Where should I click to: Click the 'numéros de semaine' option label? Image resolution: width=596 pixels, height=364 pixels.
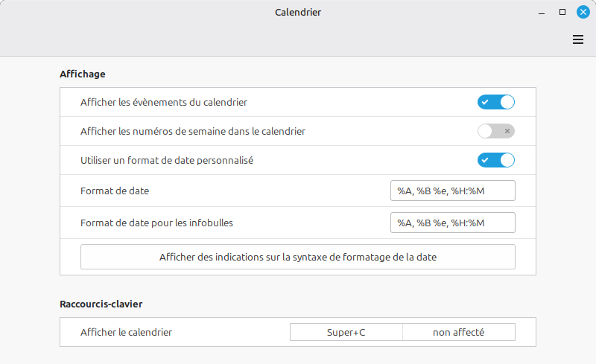(x=193, y=131)
